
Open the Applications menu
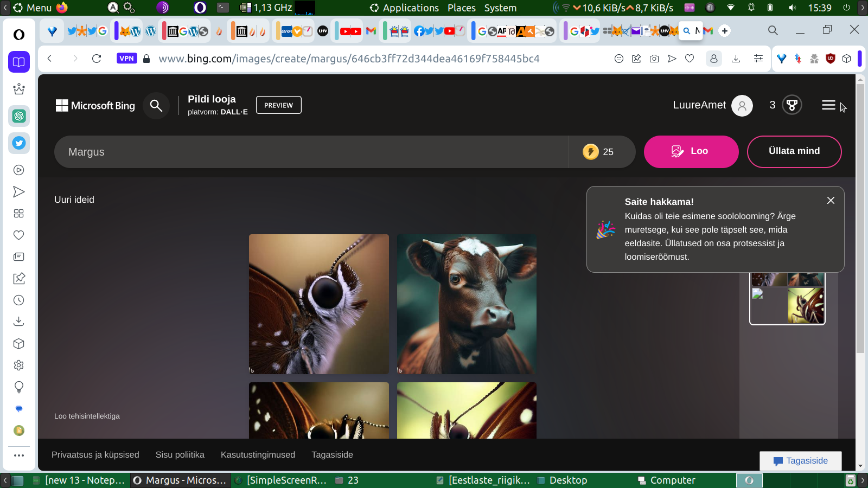point(405,8)
